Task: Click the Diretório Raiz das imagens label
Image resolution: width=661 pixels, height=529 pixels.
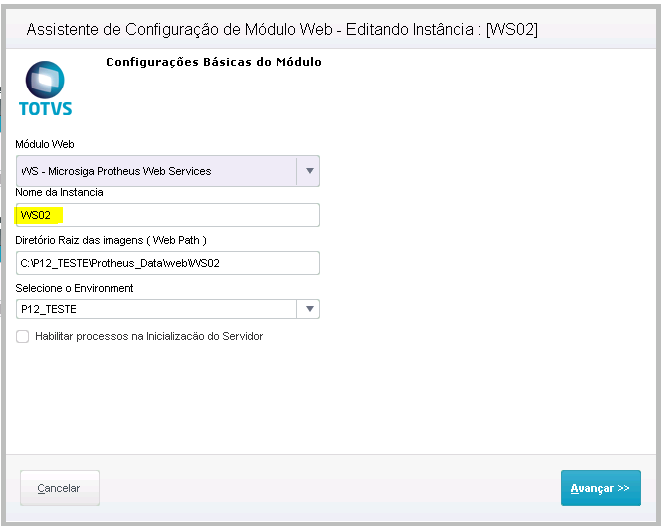Action: click(x=111, y=240)
